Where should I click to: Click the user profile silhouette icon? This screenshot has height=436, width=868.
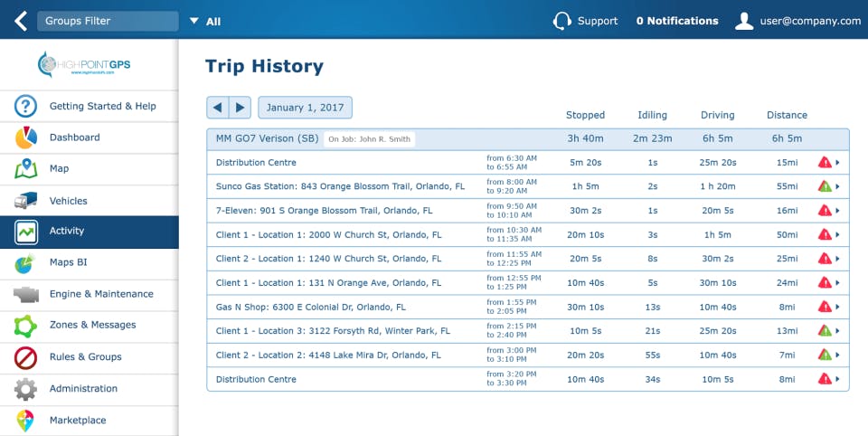(x=744, y=21)
